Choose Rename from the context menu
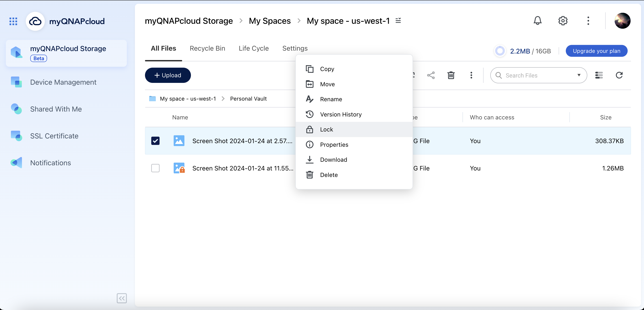The image size is (644, 310). point(354,99)
